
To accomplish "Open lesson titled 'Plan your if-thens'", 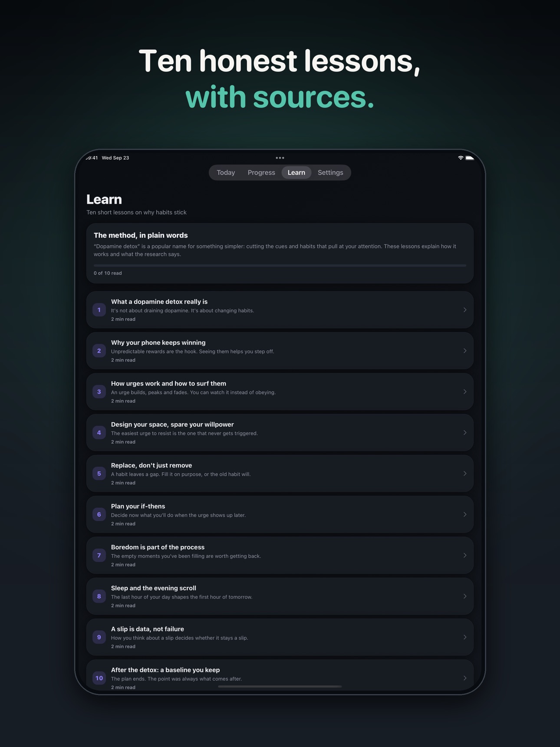I will click(280, 514).
